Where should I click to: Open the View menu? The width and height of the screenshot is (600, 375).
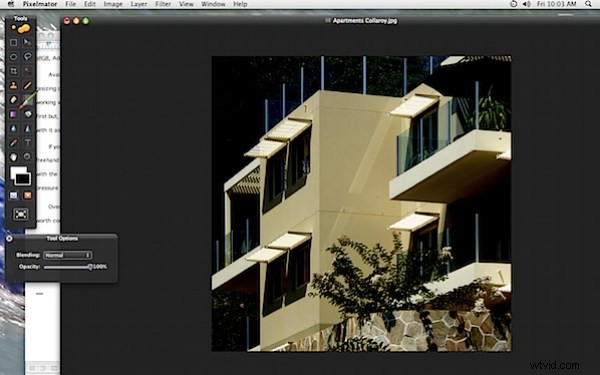(186, 4)
